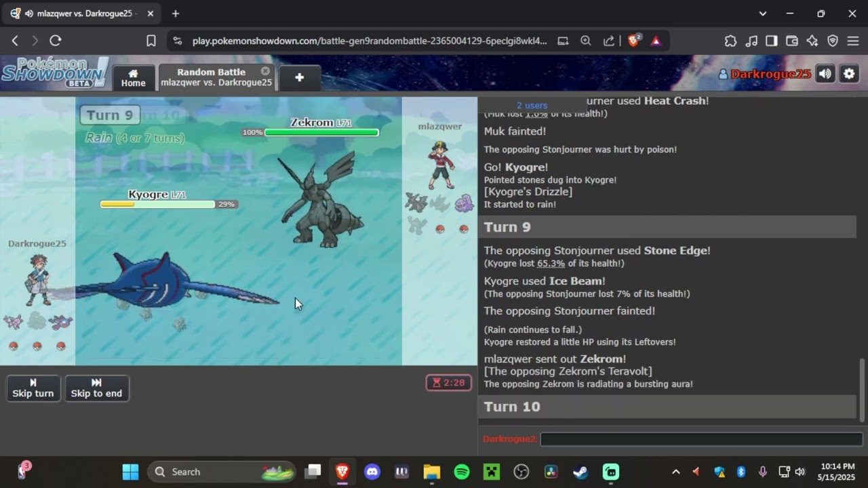Open Leo AI assistant sparkle icon
The height and width of the screenshot is (488, 868).
[x=812, y=41]
